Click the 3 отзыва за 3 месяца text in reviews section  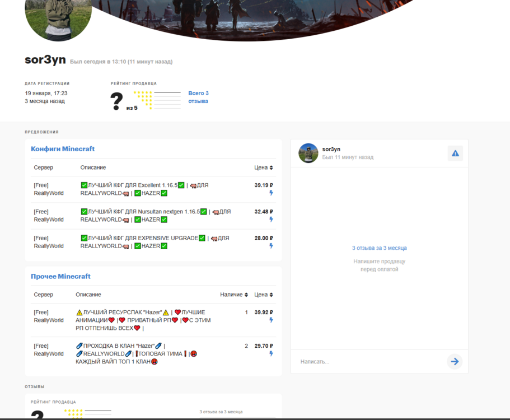pos(221,412)
